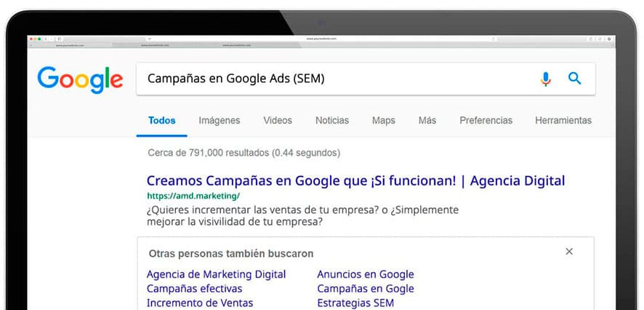This screenshot has width=644, height=310.
Task: Open the 'Creamos Campañas en Google' result title
Action: click(x=355, y=180)
